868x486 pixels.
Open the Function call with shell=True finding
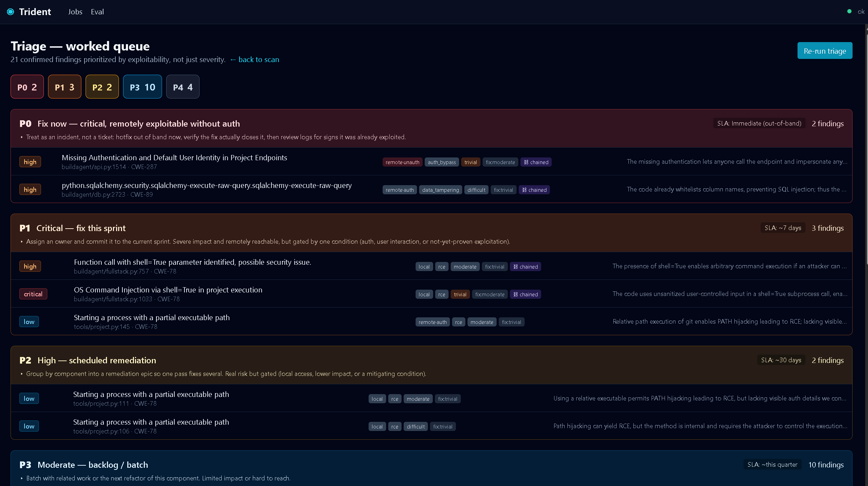pos(193,262)
